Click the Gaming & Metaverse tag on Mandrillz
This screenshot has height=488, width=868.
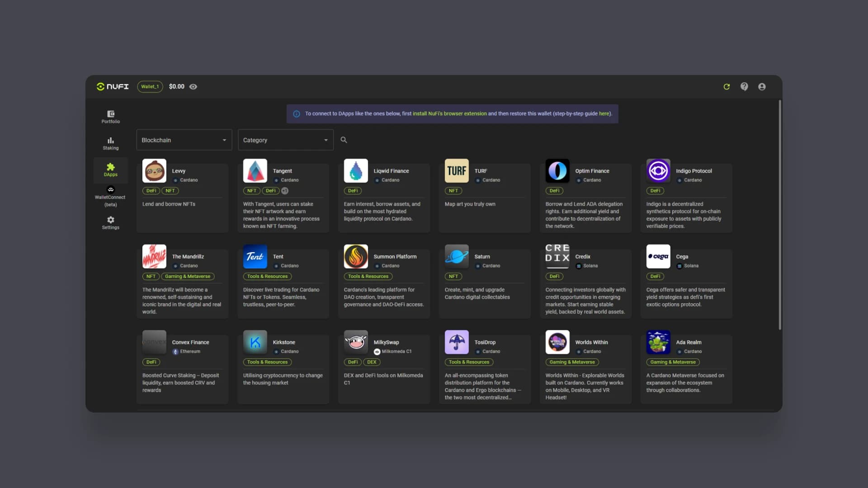(188, 277)
